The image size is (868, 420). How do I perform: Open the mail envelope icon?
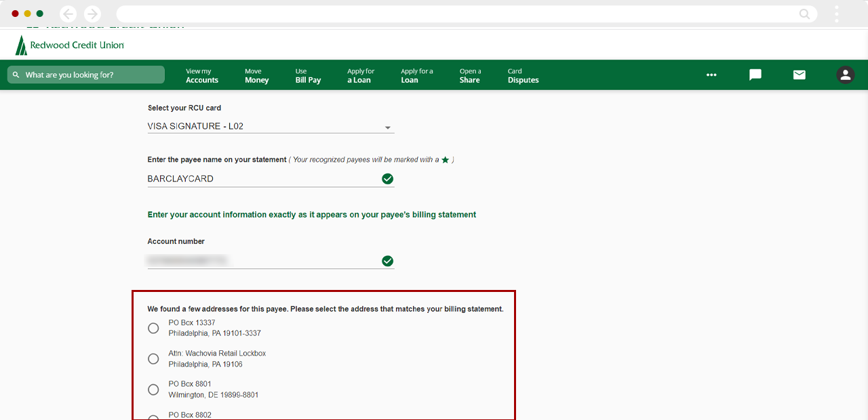click(x=800, y=75)
